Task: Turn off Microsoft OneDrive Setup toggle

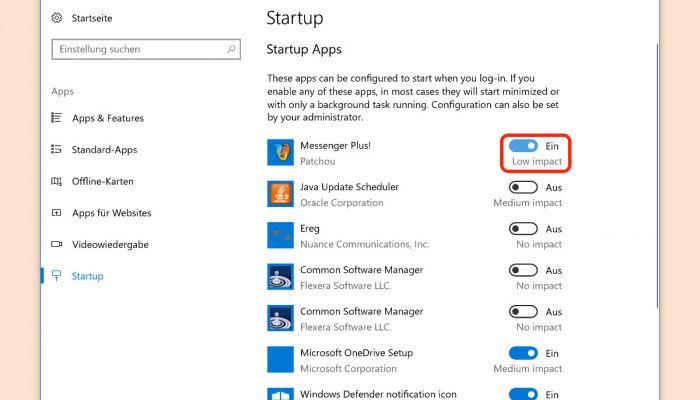Action: [523, 353]
